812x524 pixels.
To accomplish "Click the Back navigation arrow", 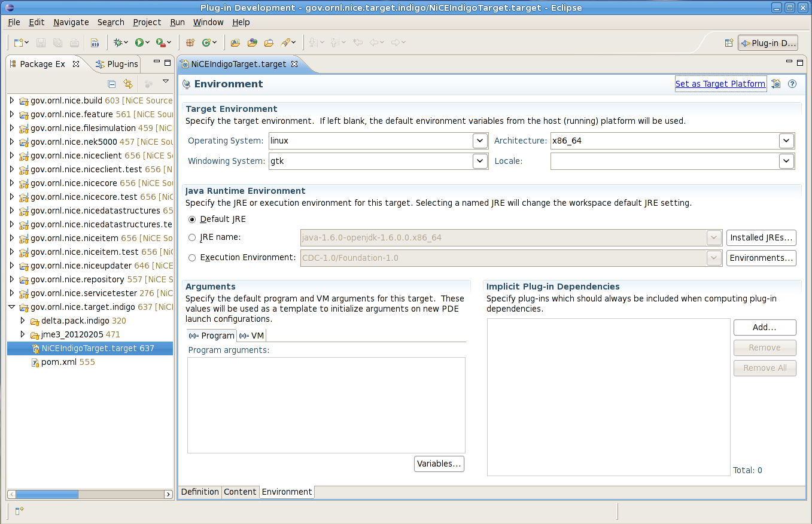I will pyautogui.click(x=374, y=42).
